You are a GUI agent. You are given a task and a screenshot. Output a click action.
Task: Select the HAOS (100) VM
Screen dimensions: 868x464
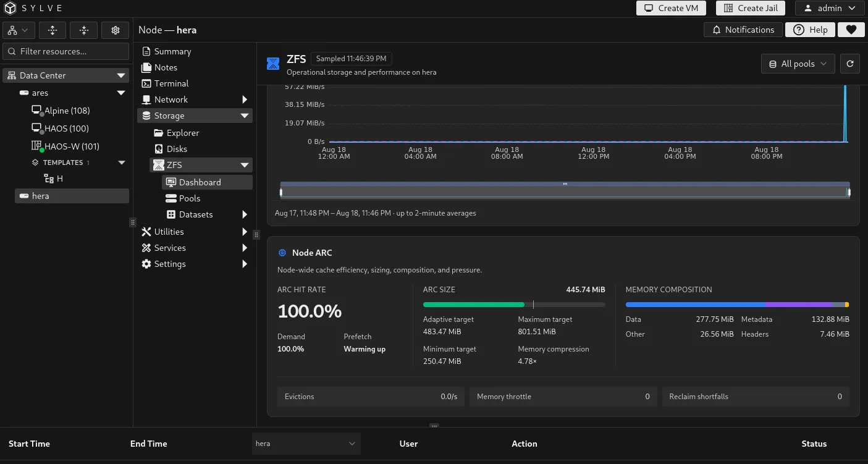pos(66,129)
